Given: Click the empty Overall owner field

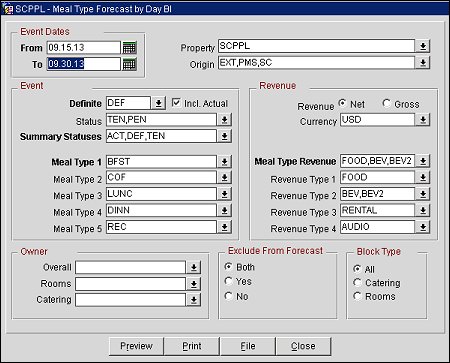Looking at the screenshot, I should [130, 267].
